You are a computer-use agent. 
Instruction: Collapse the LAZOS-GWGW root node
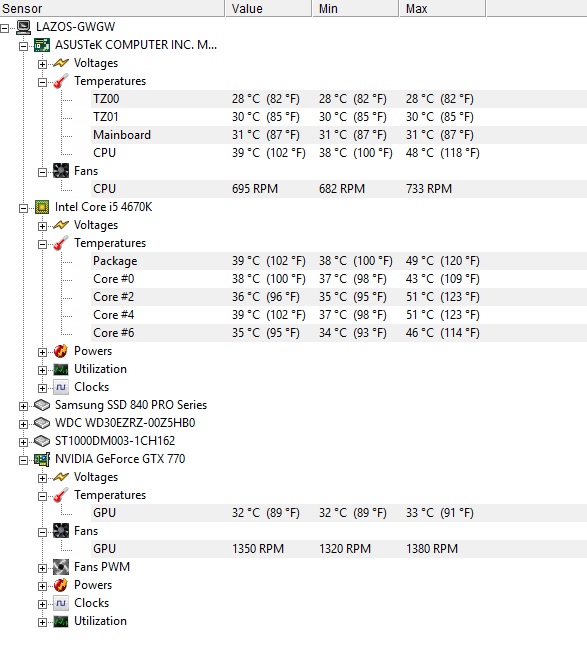coord(5,28)
